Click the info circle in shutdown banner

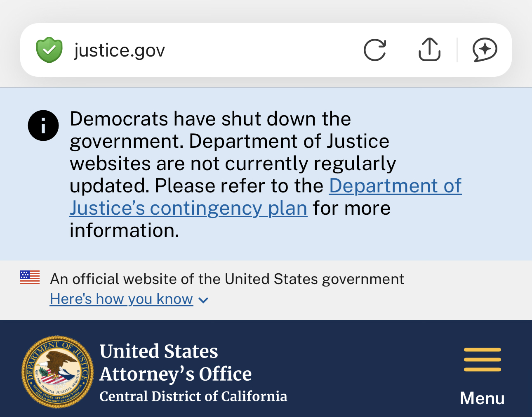[43, 126]
